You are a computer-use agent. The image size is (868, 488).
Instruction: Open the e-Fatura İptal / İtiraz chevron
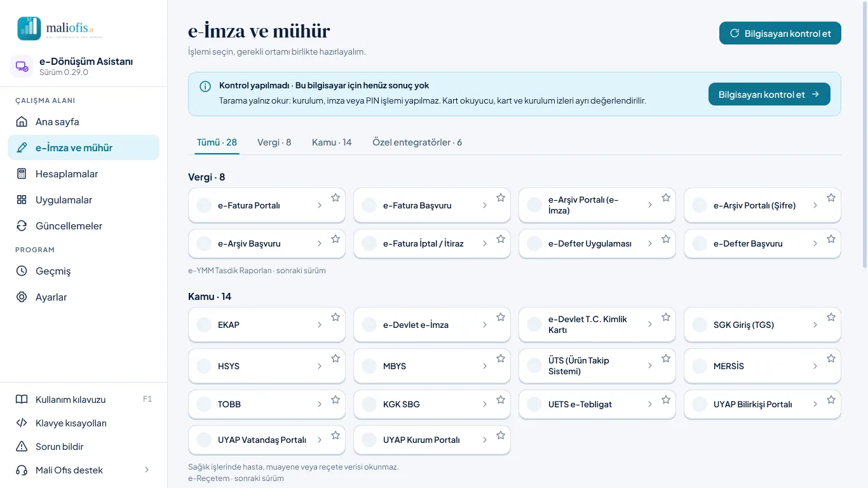[485, 243]
